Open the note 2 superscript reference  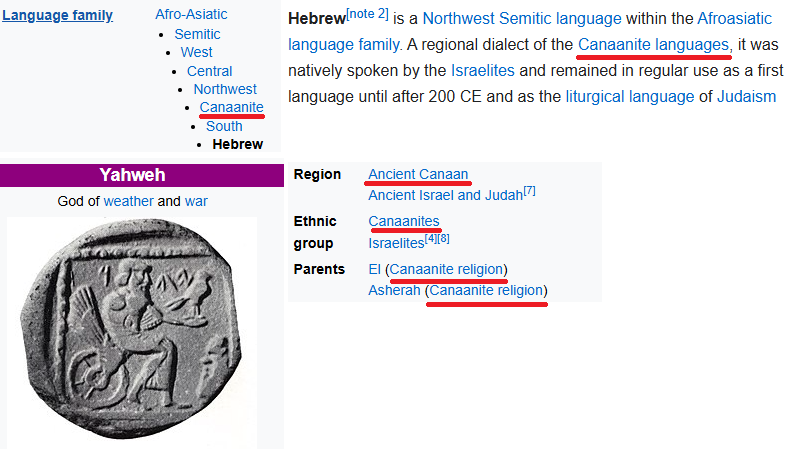(368, 14)
